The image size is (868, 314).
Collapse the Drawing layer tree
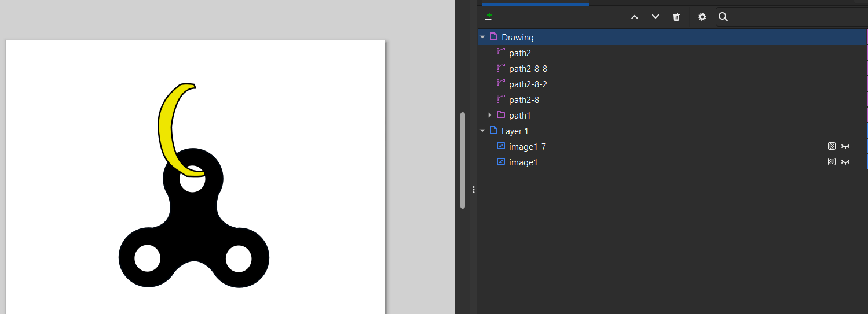click(x=482, y=37)
